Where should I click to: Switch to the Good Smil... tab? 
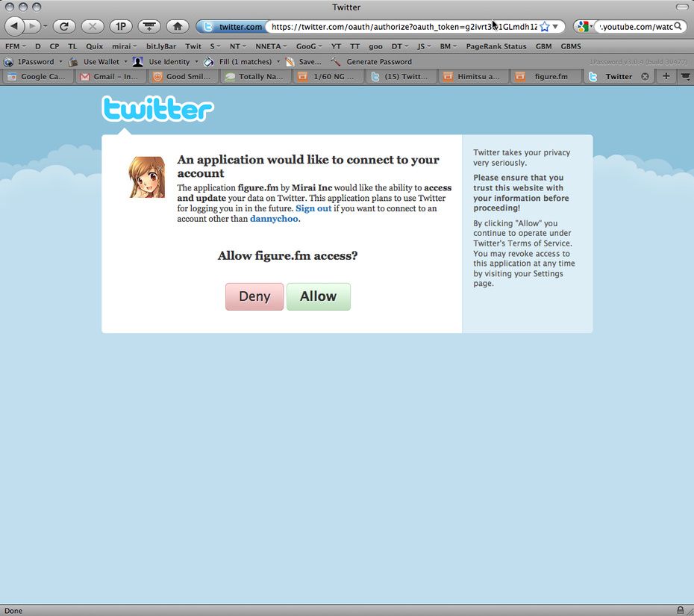pos(184,77)
